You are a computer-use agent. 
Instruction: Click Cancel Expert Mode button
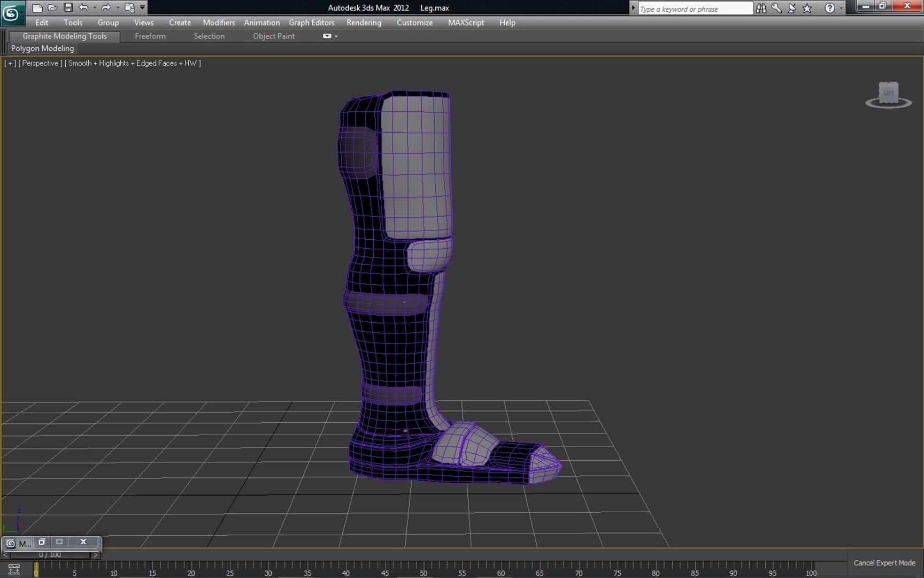pos(884,562)
